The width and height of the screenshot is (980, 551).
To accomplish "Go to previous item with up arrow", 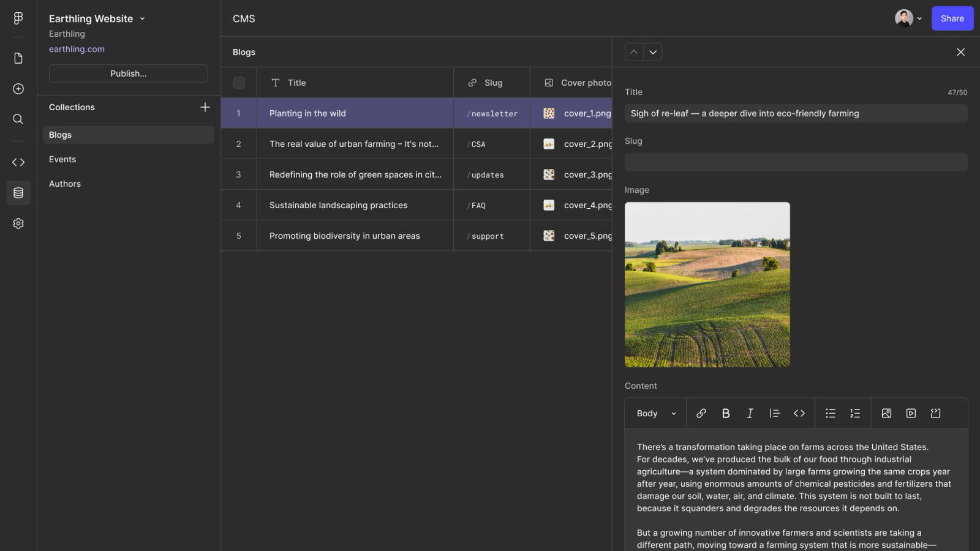I will [634, 52].
